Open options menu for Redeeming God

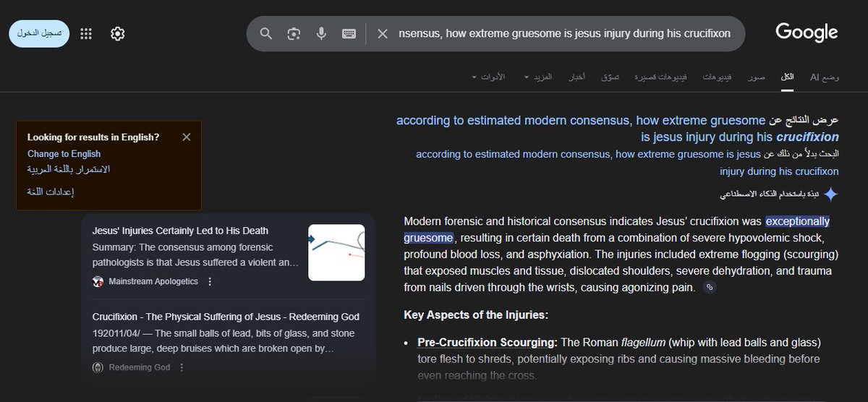[x=182, y=367]
